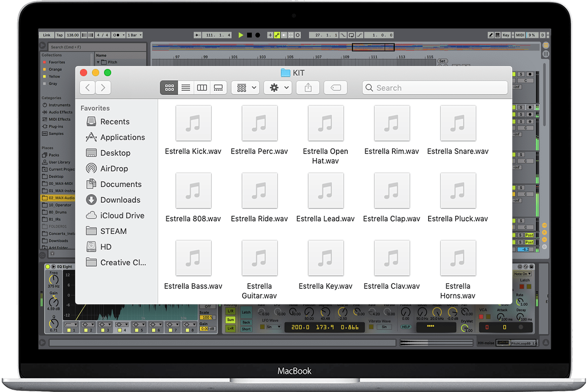Click the Tap tempo button
Viewport: 588px width, 392px height.
pyautogui.click(x=59, y=35)
